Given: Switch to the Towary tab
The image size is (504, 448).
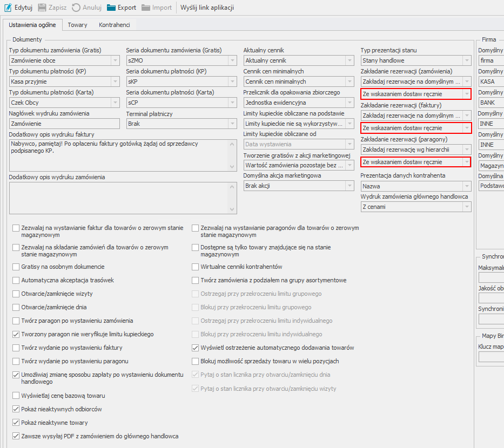Looking at the screenshot, I should (x=77, y=25).
